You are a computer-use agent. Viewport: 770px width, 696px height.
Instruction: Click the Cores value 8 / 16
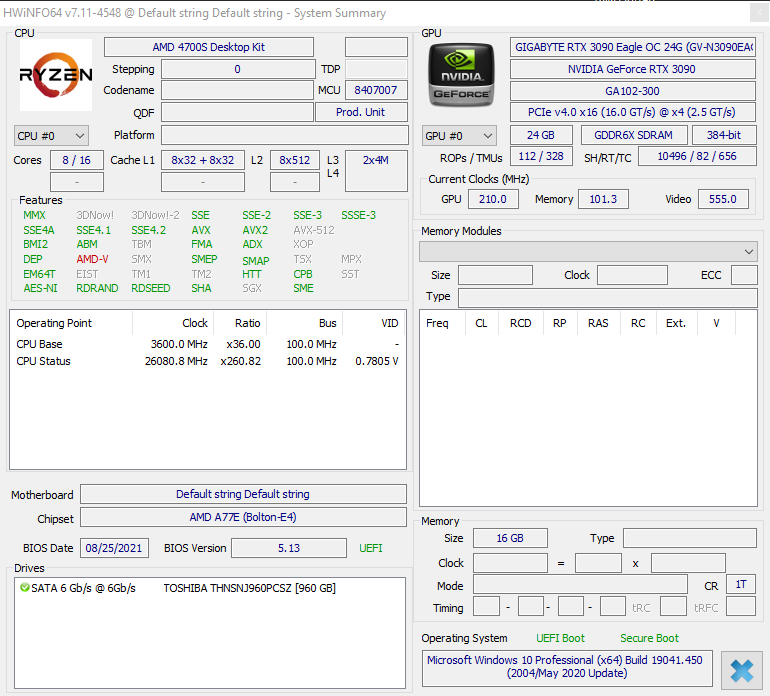coord(77,160)
